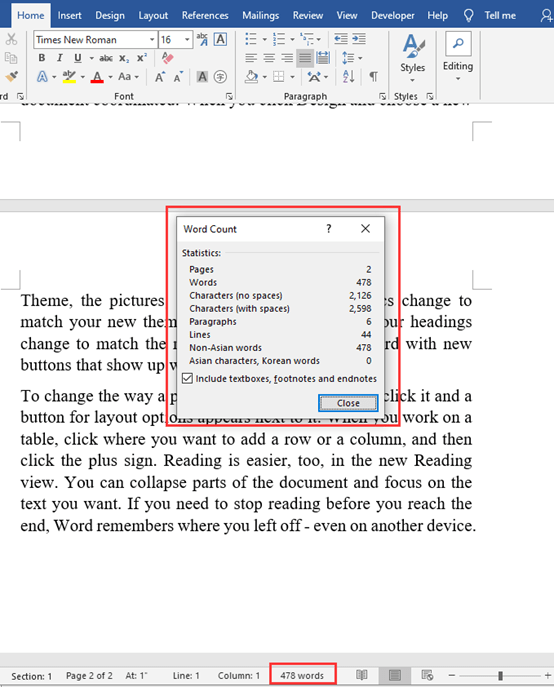The image size is (554, 687).
Task: Apply paragraph shading bucket
Action: pos(252,77)
